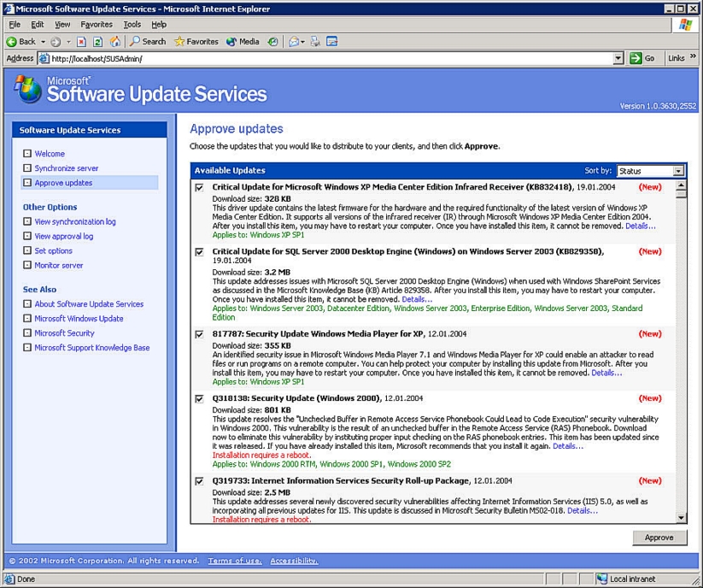Uncheck the Q318138 Windows 2000 security update

(x=200, y=399)
